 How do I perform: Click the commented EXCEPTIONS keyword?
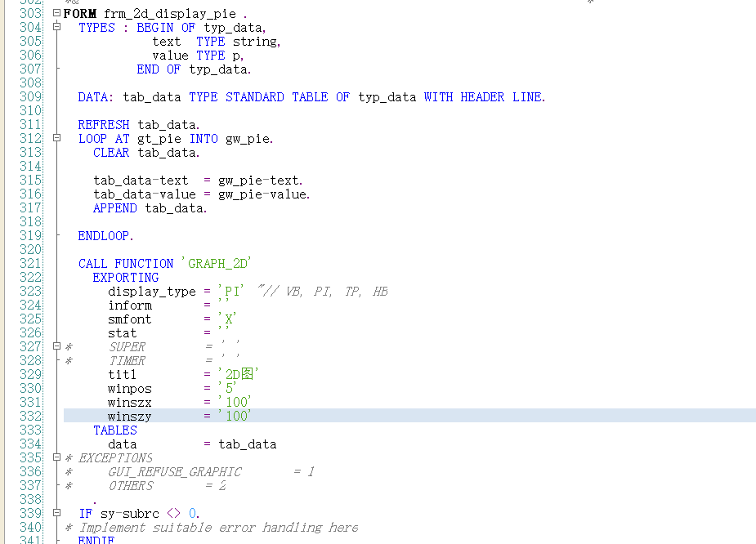tap(116, 457)
